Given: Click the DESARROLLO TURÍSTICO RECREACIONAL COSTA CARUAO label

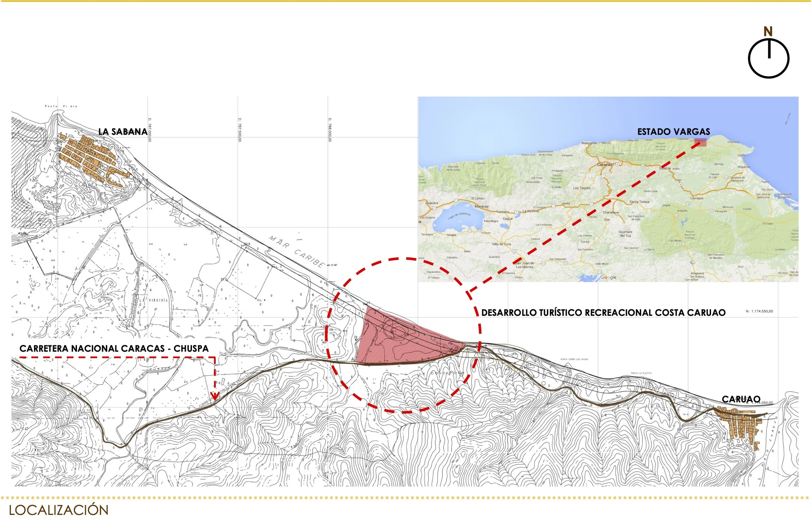Looking at the screenshot, I should (x=603, y=313).
